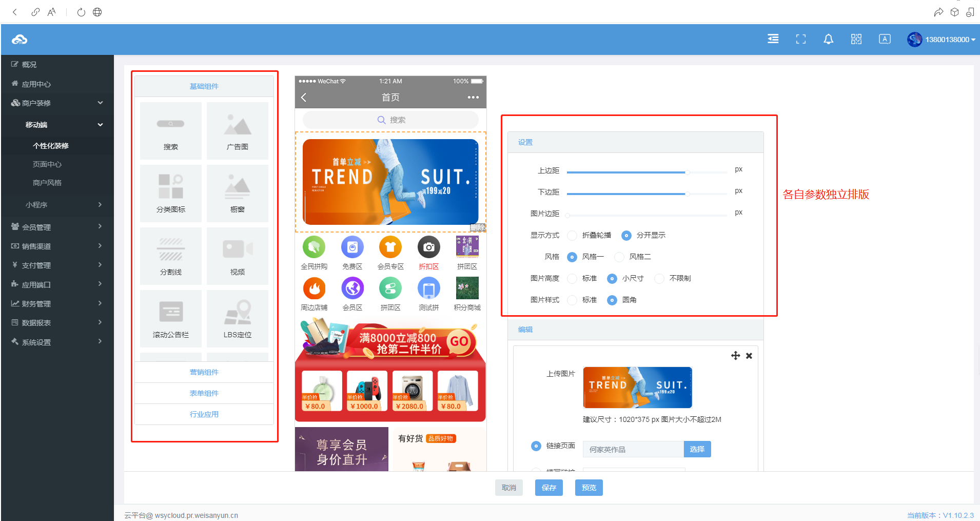Open 应用中心 in sidebar
This screenshot has width=980, height=521.
(x=36, y=84)
